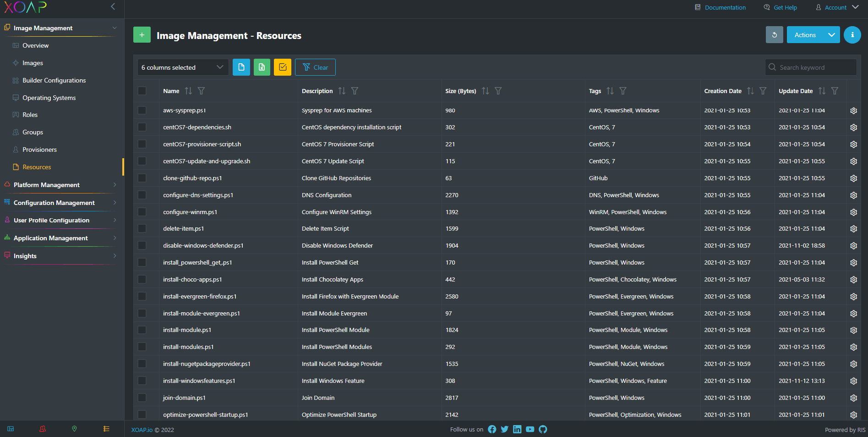Check the install-choco-apps.ps1 row checkbox
Viewport: 868px width, 437px height.
[142, 280]
